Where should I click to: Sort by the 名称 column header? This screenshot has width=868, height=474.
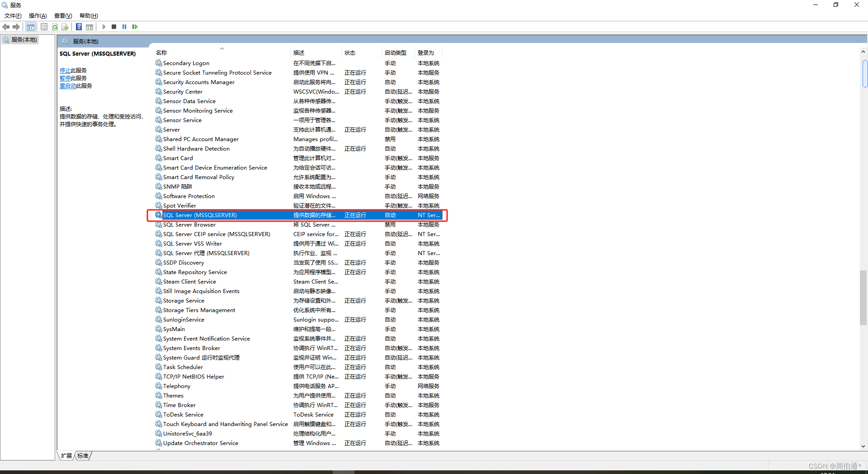[222, 53]
